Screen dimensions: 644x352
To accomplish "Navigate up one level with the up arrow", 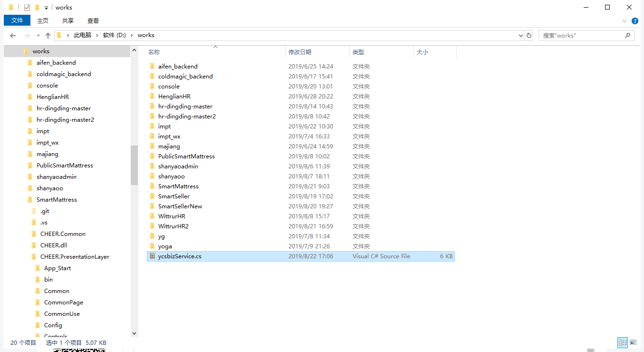I will pyautogui.click(x=48, y=35).
